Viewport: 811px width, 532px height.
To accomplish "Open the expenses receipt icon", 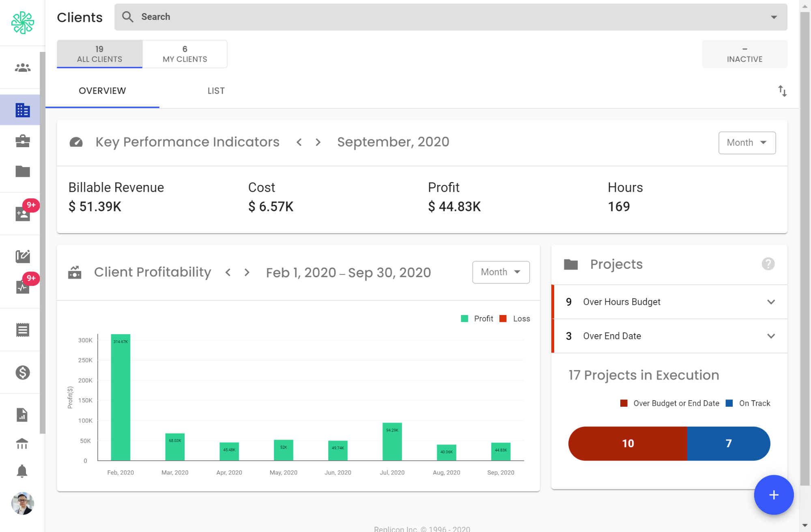I will pos(22,330).
